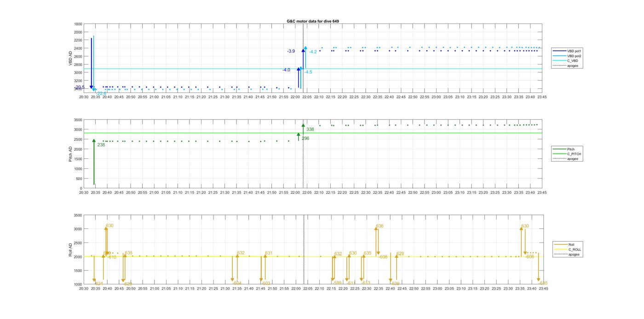Click the "22:00" time tick under VBD plot
Screen dimensions: 644x319
pos(296,97)
